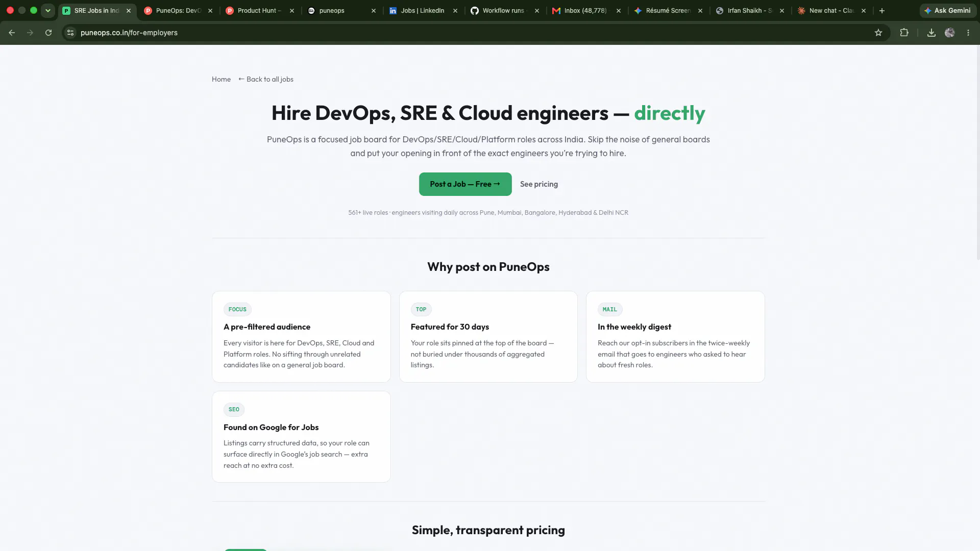This screenshot has height=551, width=980.
Task: Close the puneops search tab
Action: [x=374, y=11]
